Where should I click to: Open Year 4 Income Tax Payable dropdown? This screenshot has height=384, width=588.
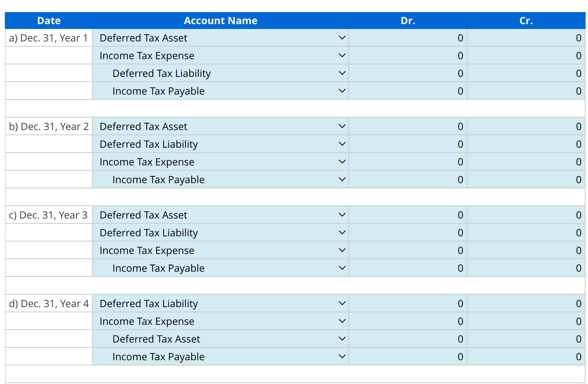point(220,357)
